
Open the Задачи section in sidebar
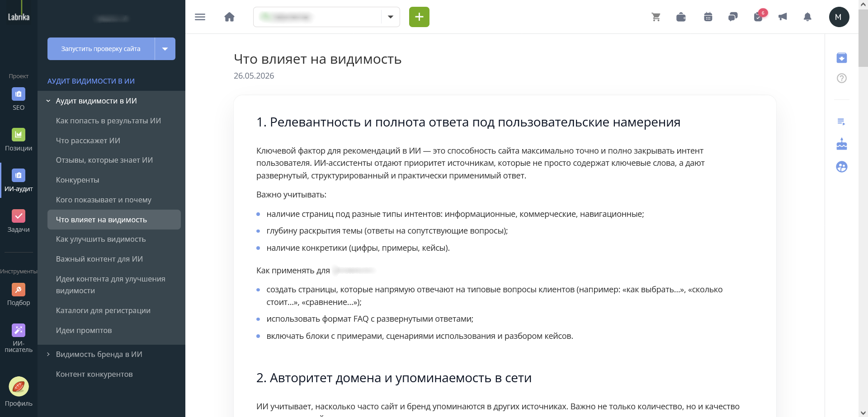click(x=19, y=221)
